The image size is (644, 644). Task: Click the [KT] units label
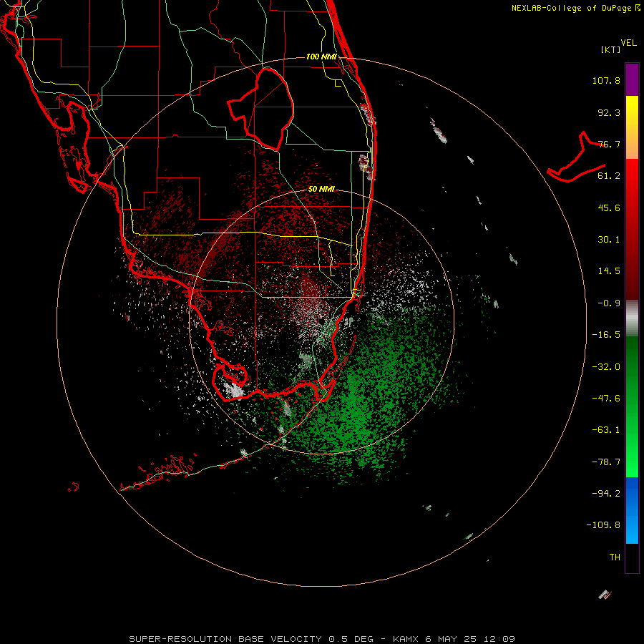pos(611,49)
